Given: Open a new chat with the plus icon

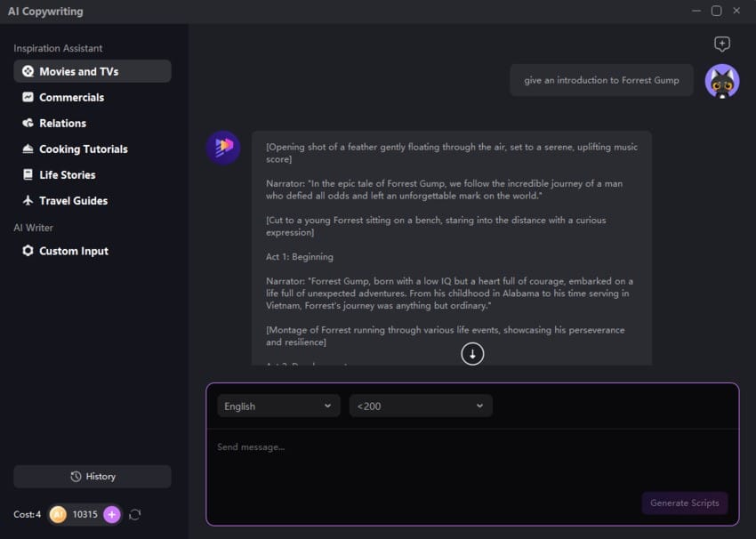Looking at the screenshot, I should (x=722, y=43).
